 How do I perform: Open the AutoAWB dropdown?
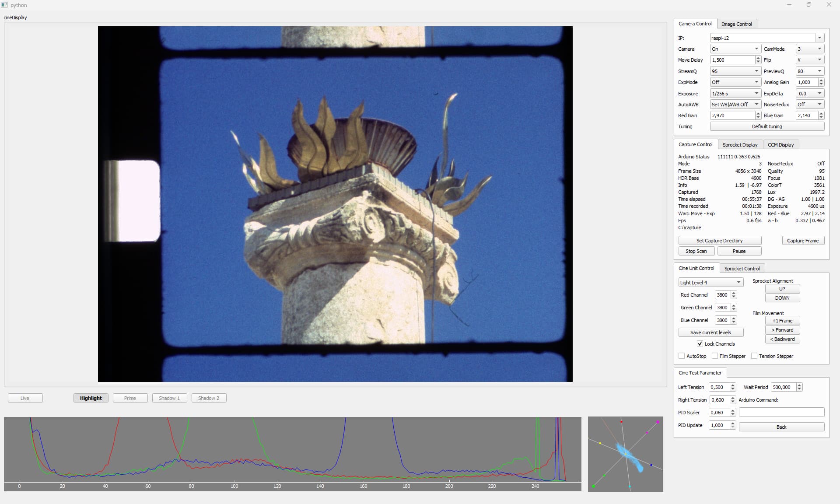coord(735,105)
